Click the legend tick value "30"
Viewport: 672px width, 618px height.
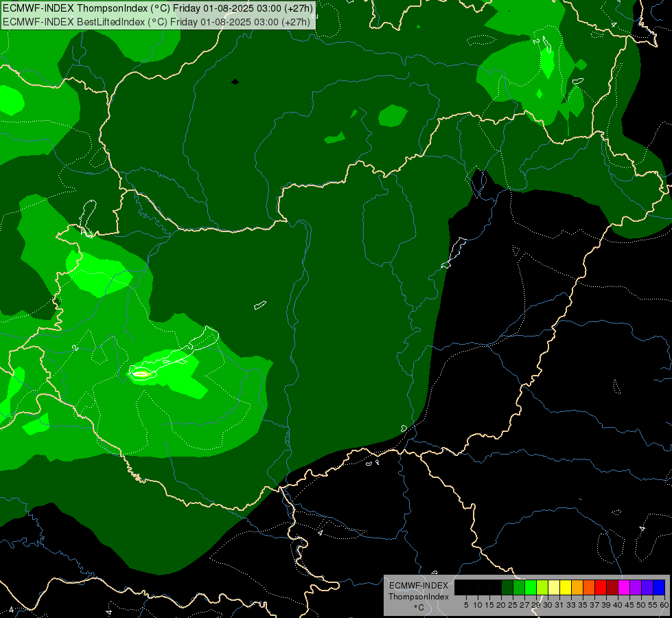(548, 605)
